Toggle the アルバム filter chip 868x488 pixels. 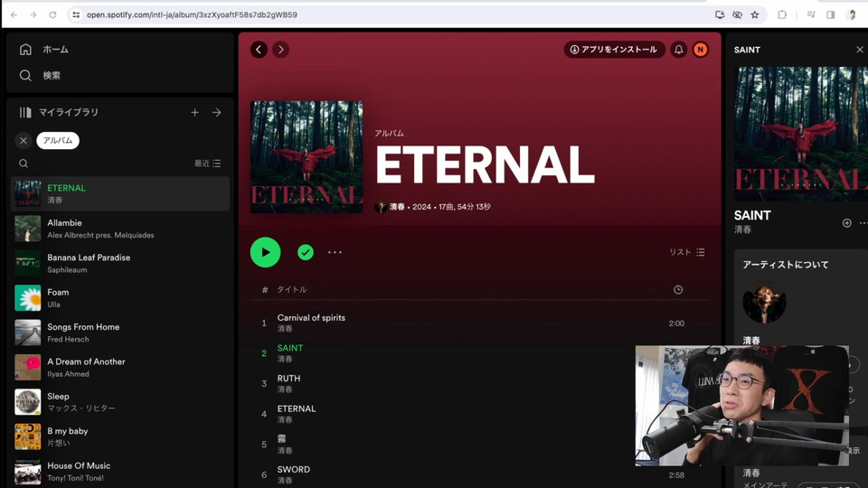(58, 141)
